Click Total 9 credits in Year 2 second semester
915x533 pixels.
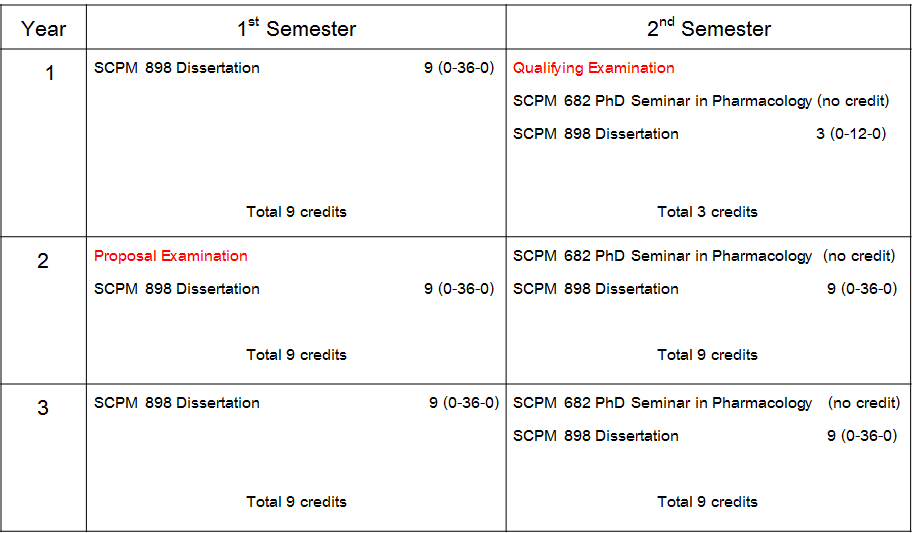(707, 355)
